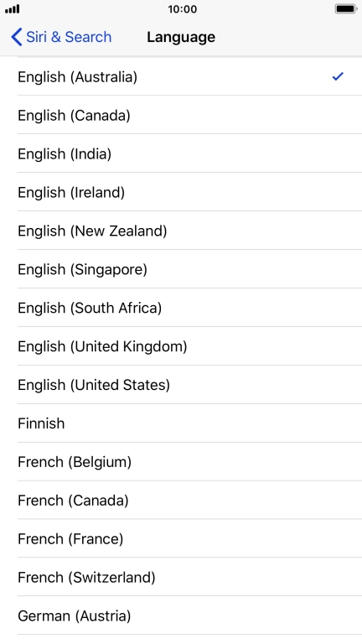Select English (United States)
This screenshot has width=362, height=644.
(181, 385)
